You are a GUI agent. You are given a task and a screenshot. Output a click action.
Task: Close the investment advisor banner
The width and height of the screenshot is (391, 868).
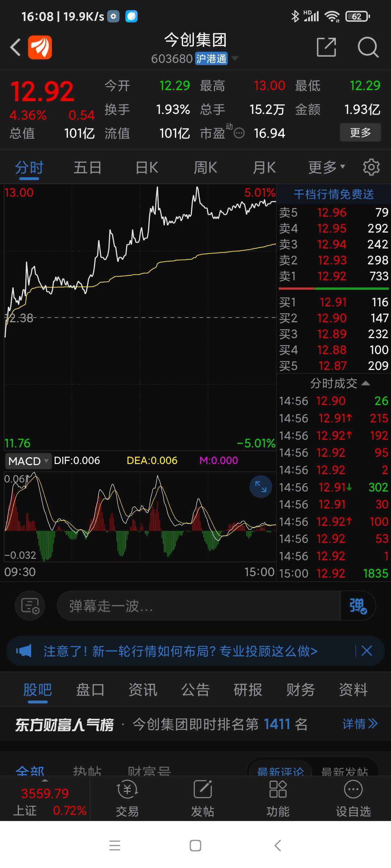[367, 651]
